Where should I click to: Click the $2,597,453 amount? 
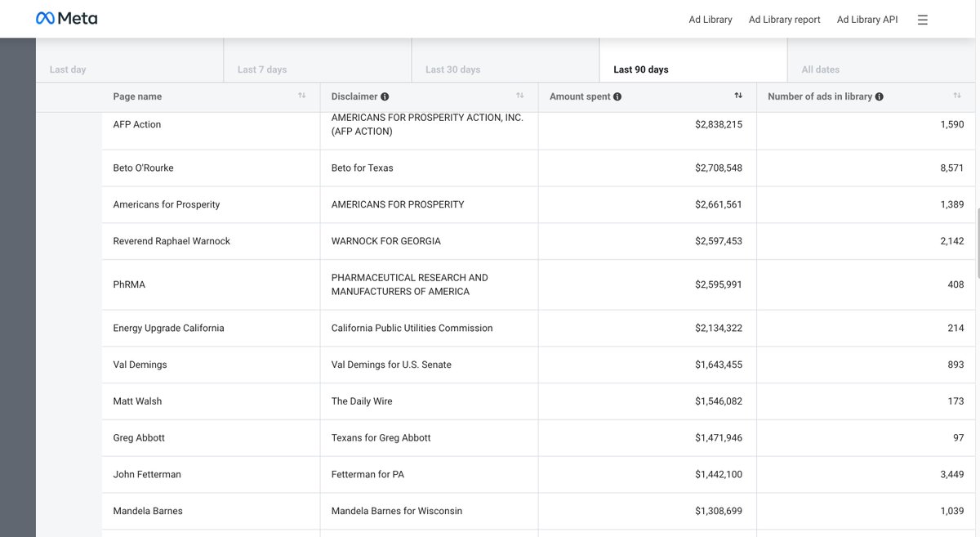(x=719, y=241)
